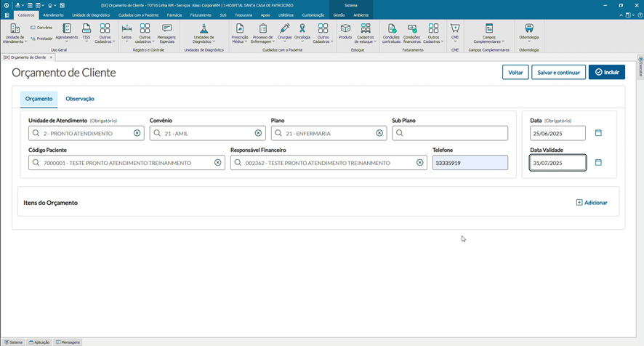The height and width of the screenshot is (346, 644).
Task: Click the Prestador ribbon item
Action: (x=41, y=39)
